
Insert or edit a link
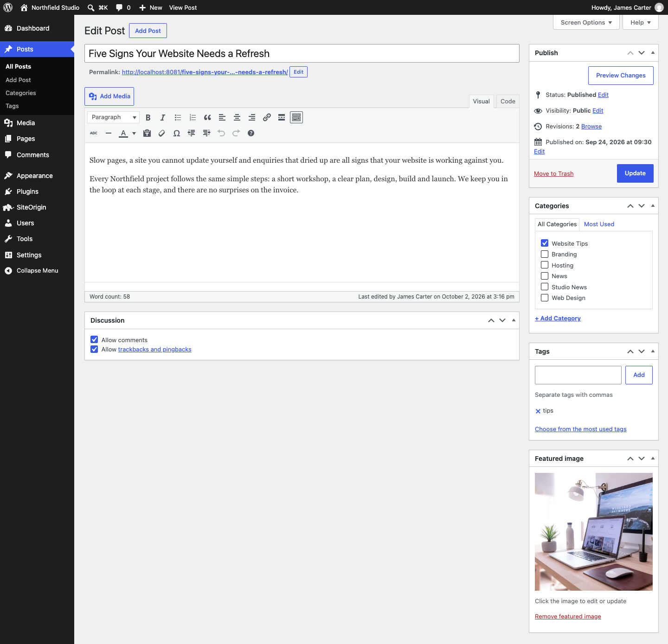[267, 117]
